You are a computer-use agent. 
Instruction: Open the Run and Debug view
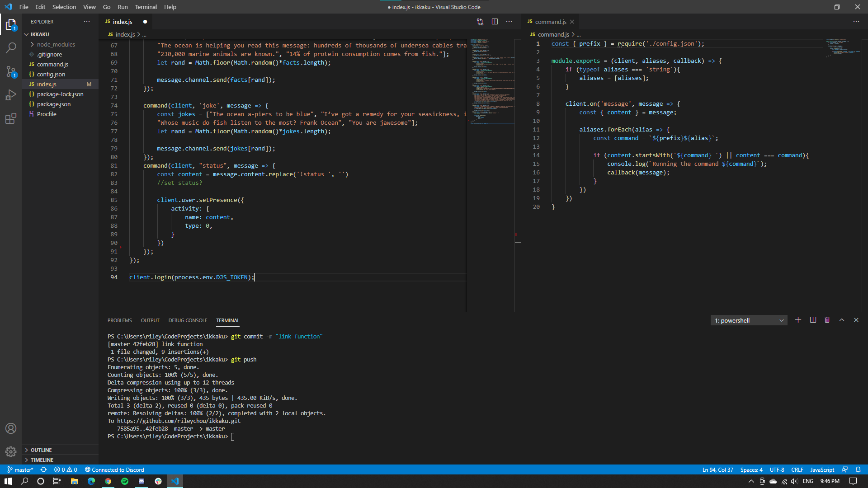(11, 95)
